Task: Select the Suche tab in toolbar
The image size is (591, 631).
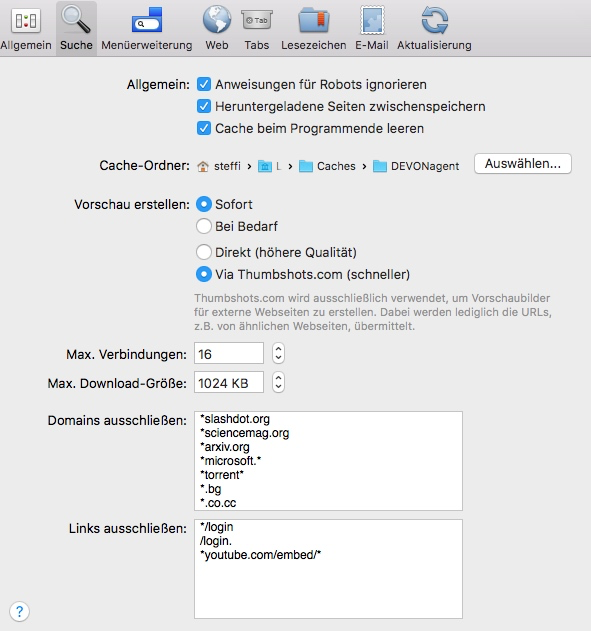Action: tap(76, 28)
